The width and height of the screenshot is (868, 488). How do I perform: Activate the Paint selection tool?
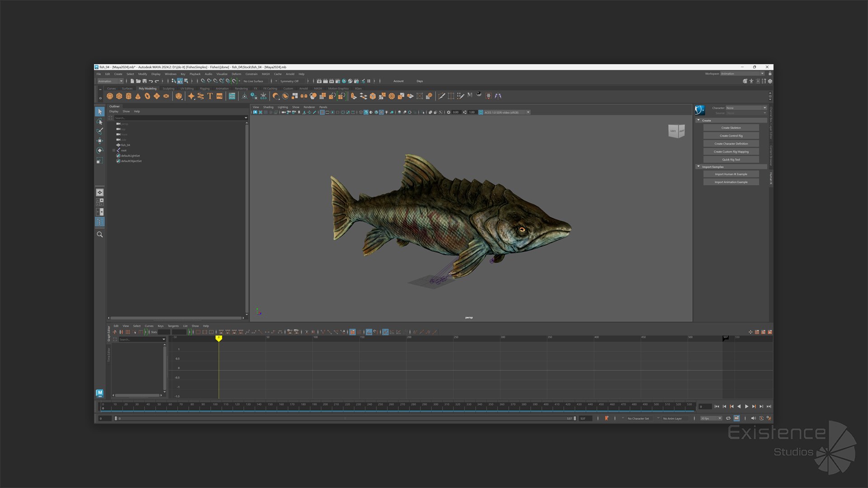pos(100,131)
